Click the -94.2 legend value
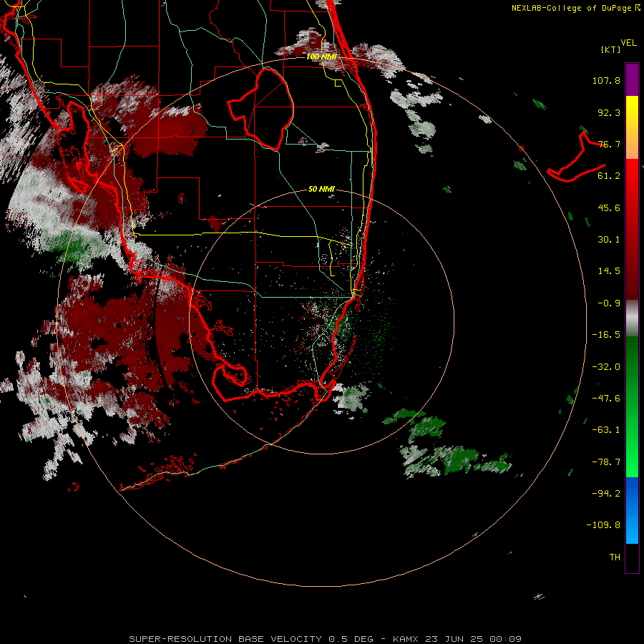Image resolution: width=644 pixels, height=644 pixels. coord(606,494)
